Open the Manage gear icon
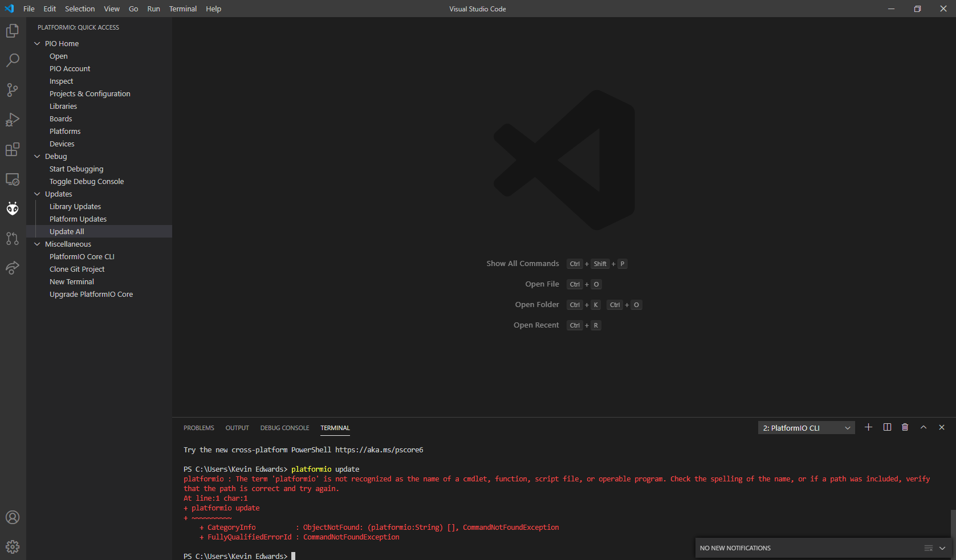Image resolution: width=956 pixels, height=560 pixels. point(13,547)
